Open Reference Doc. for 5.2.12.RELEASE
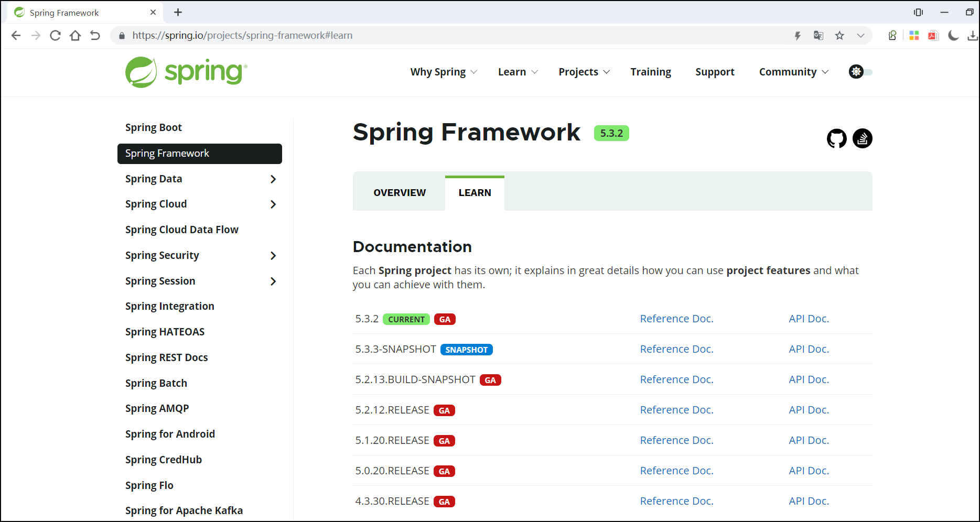Screen dimensions: 980x522 (x=676, y=410)
